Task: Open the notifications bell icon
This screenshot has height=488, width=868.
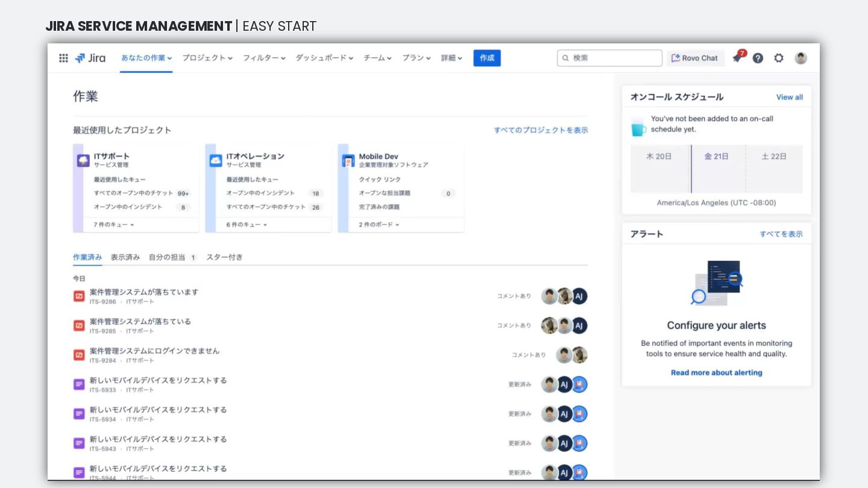Action: [737, 58]
